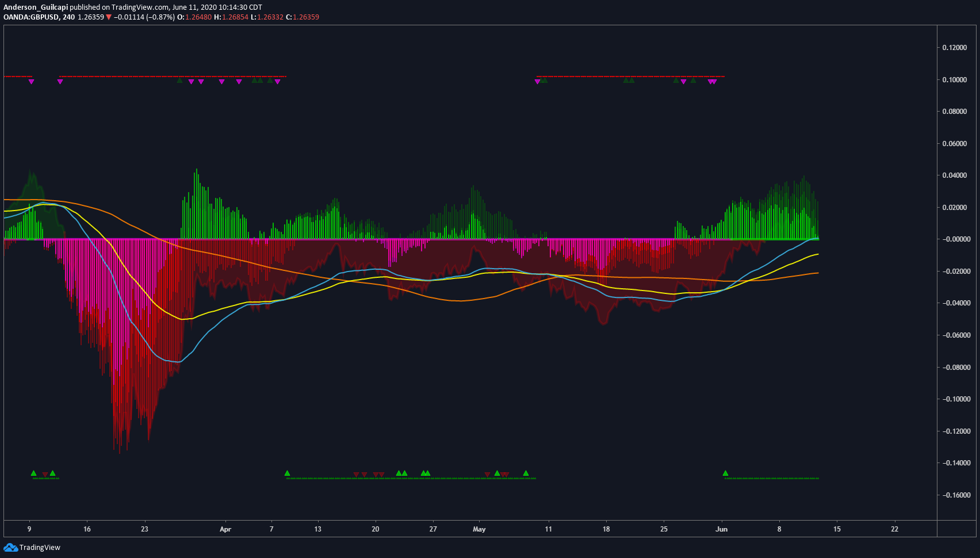This screenshot has width=980, height=558.
Task: Click the 15 date label on time axis
Action: pyautogui.click(x=837, y=529)
